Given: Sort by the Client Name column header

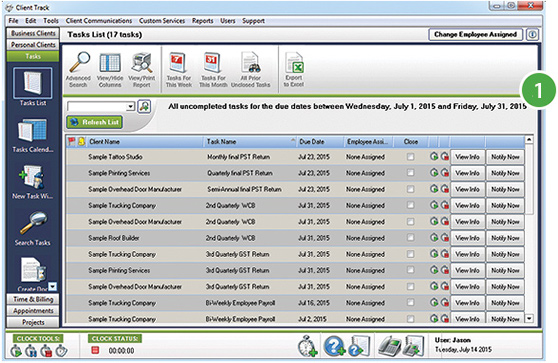Looking at the screenshot, I should [144, 142].
